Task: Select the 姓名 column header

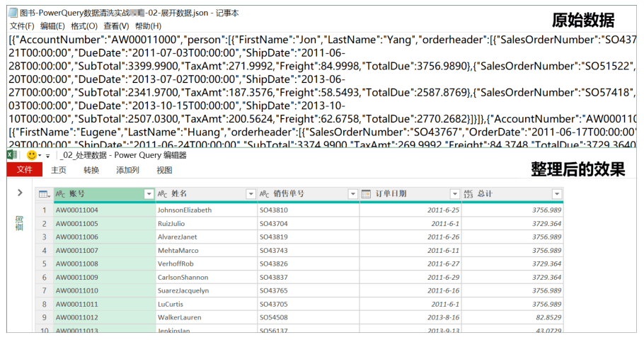Action: [x=206, y=194]
